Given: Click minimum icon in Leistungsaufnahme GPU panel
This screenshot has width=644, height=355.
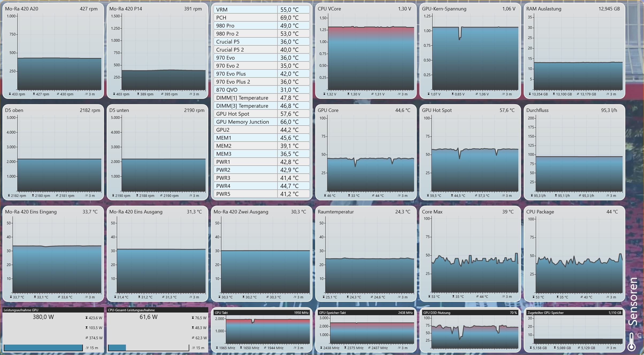Looking at the screenshot, I should (x=87, y=328).
